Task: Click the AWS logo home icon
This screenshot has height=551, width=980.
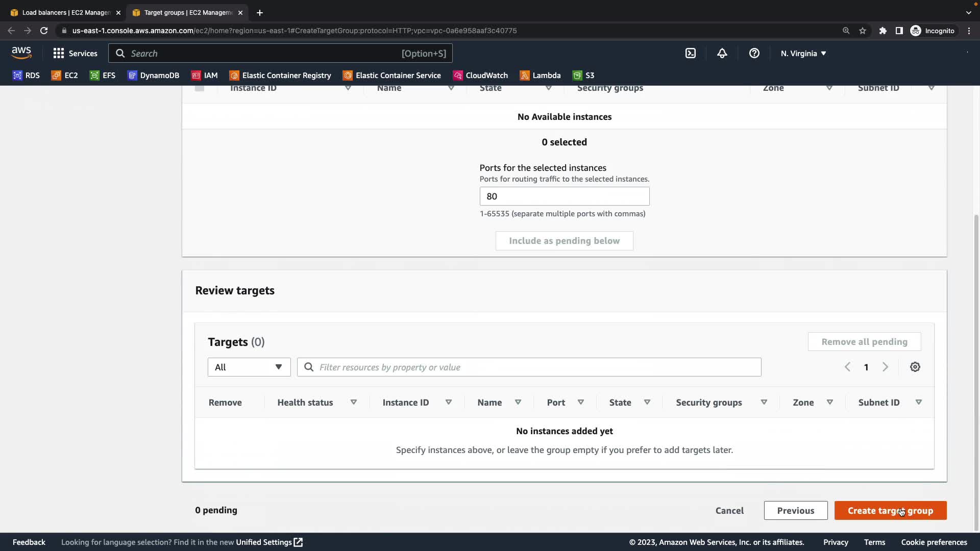Action: tap(21, 53)
